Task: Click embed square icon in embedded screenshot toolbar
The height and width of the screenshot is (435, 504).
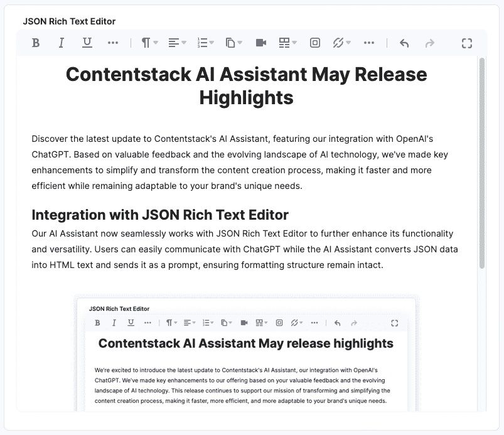Action: [279, 323]
